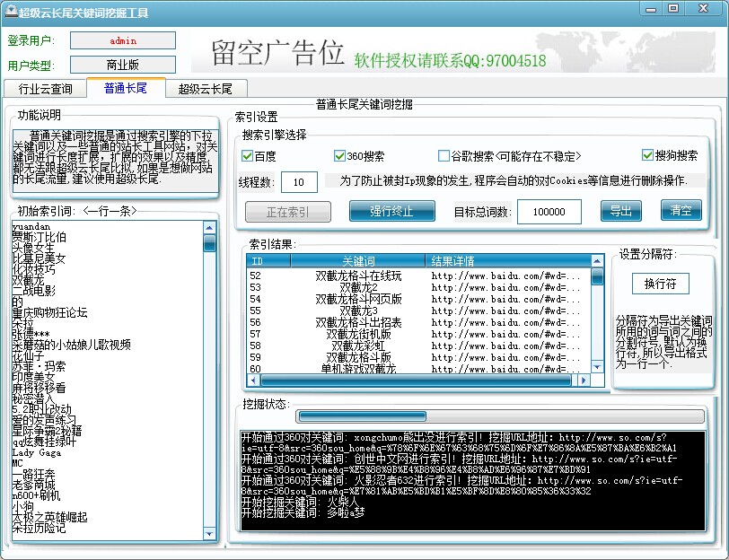Click keyword 一路狂奔 in list

pyautogui.click(x=33, y=474)
